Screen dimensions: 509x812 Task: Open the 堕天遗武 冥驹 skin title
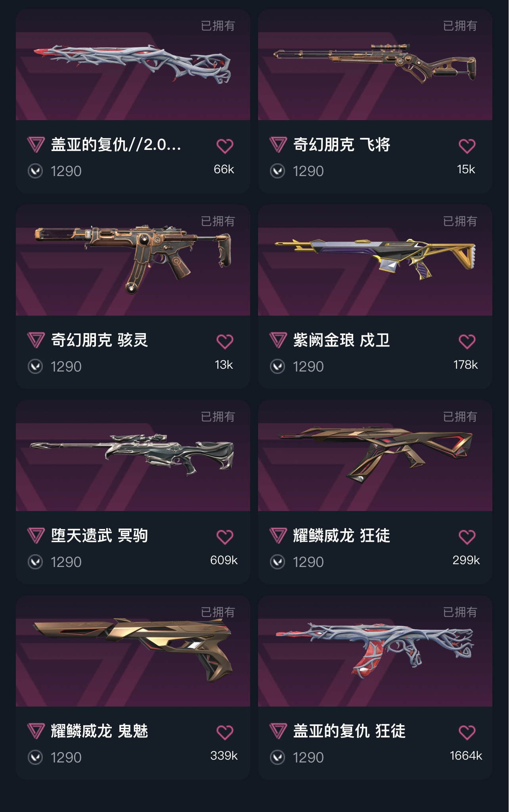point(100,536)
